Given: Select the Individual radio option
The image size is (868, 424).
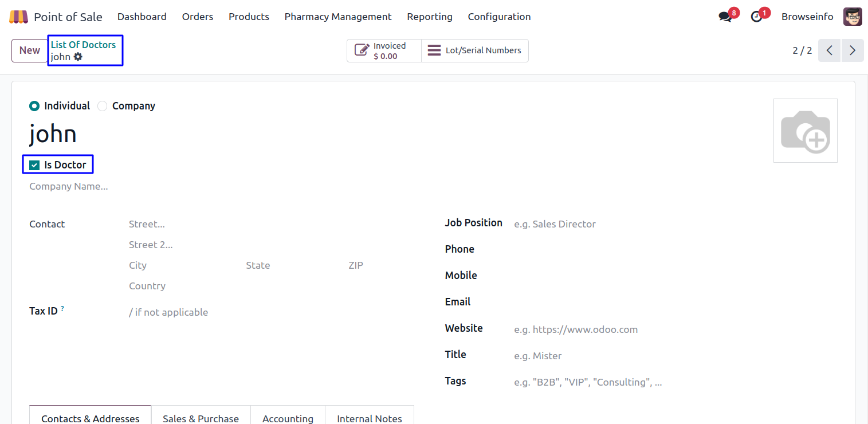Looking at the screenshot, I should tap(34, 106).
